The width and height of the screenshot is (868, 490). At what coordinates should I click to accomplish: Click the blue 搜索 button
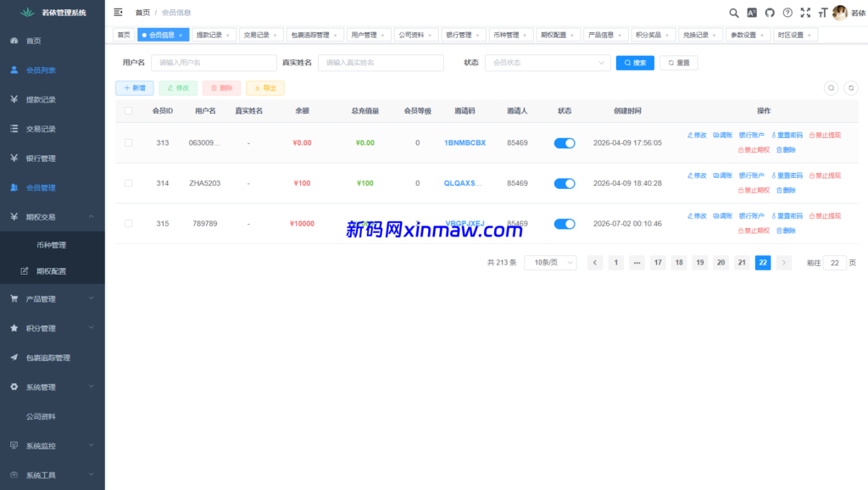coord(635,63)
